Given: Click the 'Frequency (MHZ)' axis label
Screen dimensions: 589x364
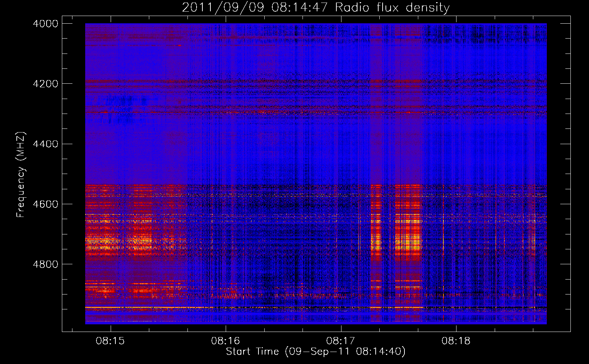Looking at the screenshot, I should click(21, 175).
